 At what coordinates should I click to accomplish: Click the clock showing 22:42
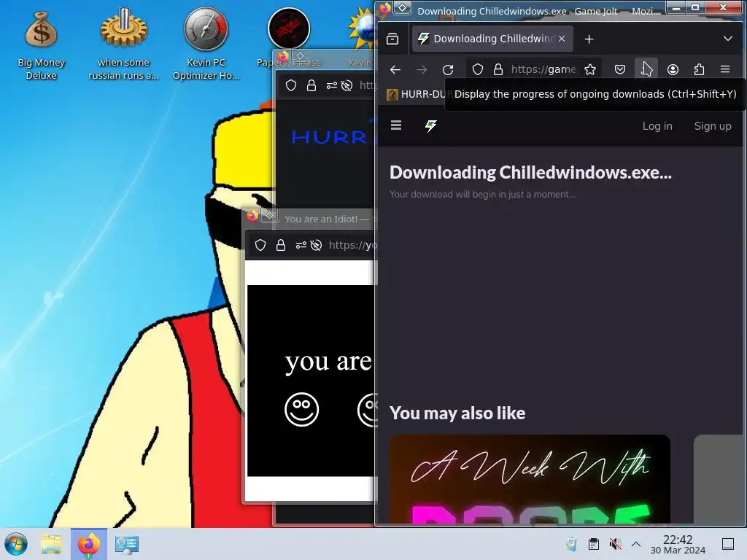678,544
